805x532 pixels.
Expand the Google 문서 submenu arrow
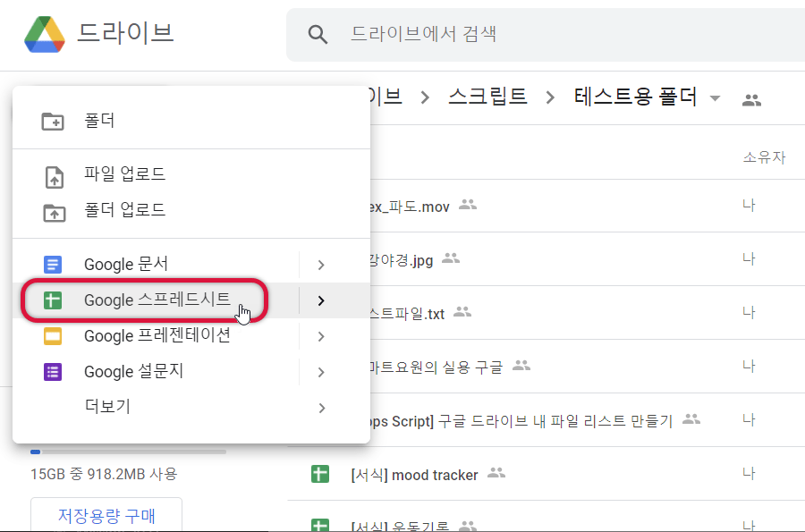point(321,265)
